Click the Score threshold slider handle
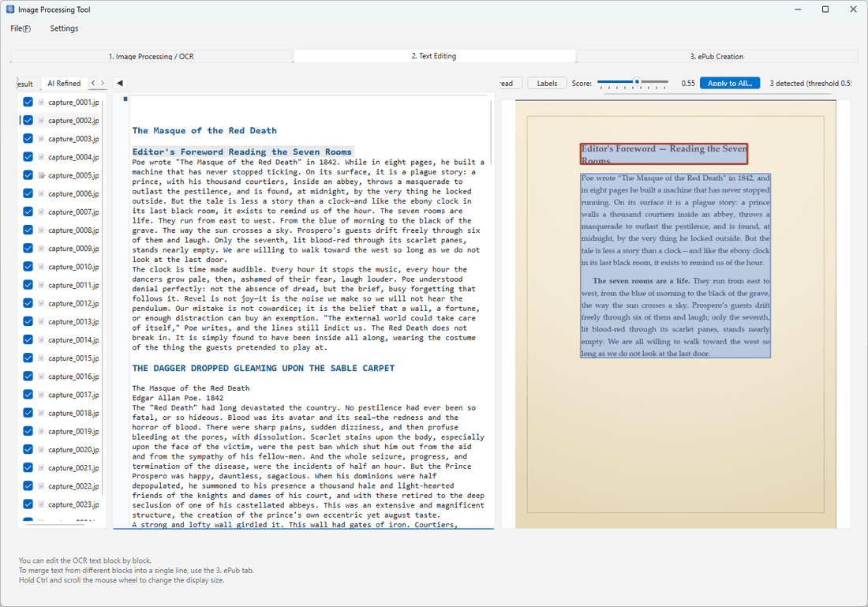Viewport: 868px width, 607px height. coord(637,82)
